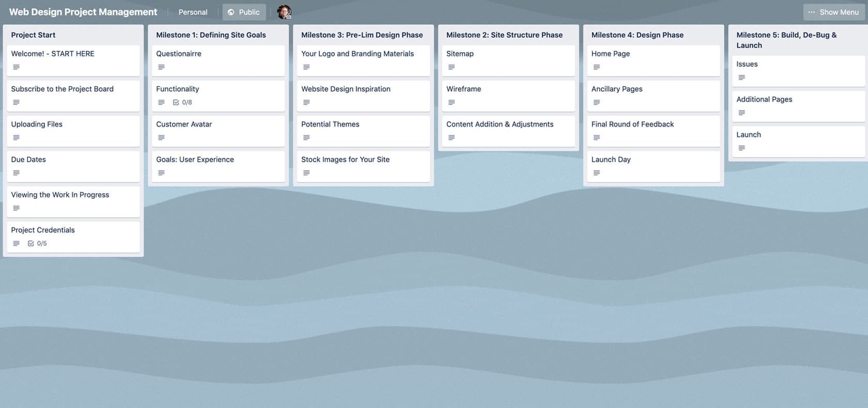Image resolution: width=868 pixels, height=408 pixels.
Task: Click the description icon on the Launch Day card
Action: 597,173
